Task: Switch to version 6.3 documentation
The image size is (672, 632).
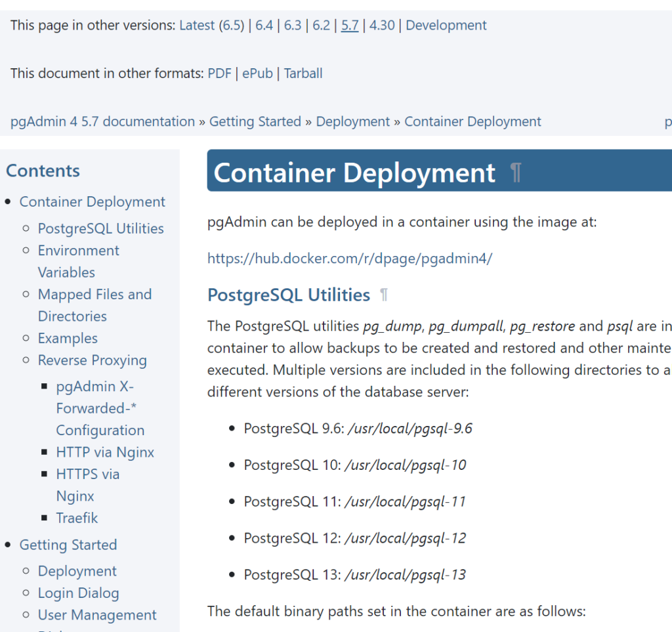Action: click(293, 26)
